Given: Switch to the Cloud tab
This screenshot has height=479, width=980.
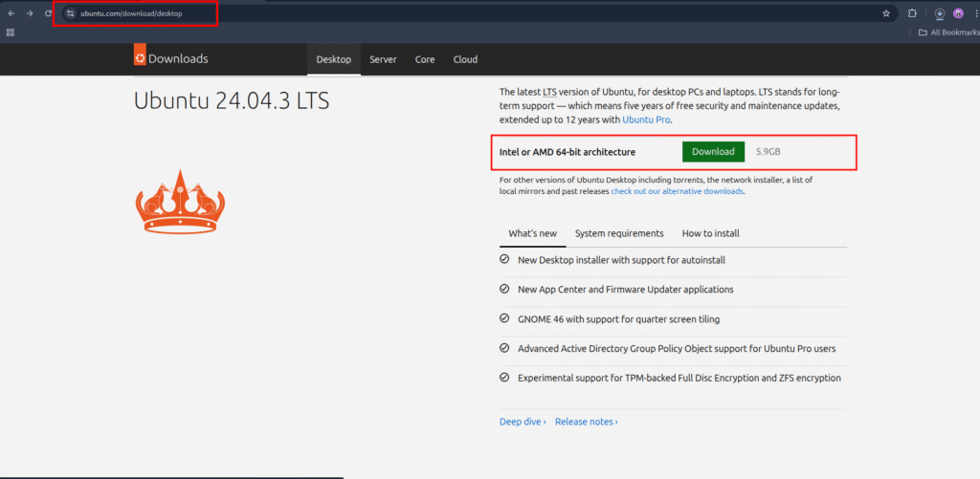Looking at the screenshot, I should tap(465, 59).
